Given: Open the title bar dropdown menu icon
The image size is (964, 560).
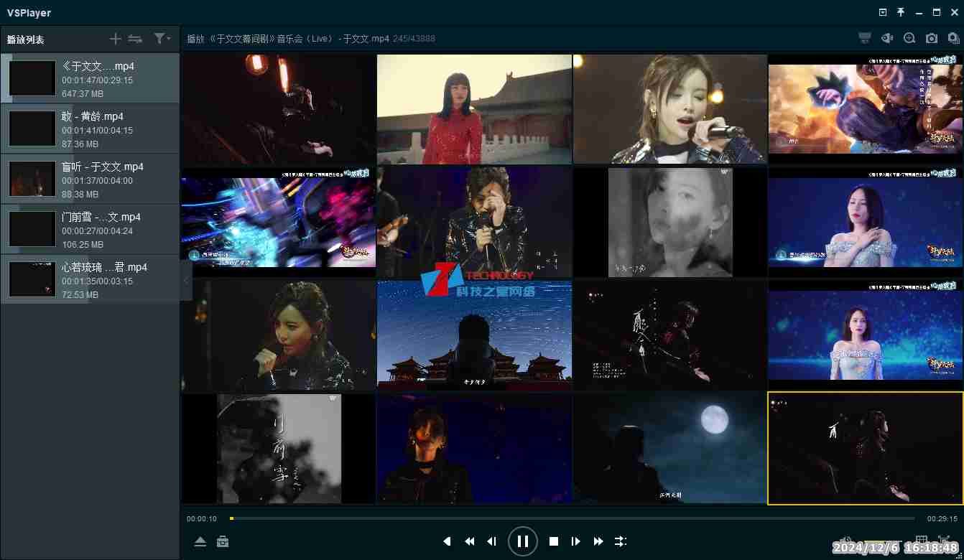Looking at the screenshot, I should point(883,12).
